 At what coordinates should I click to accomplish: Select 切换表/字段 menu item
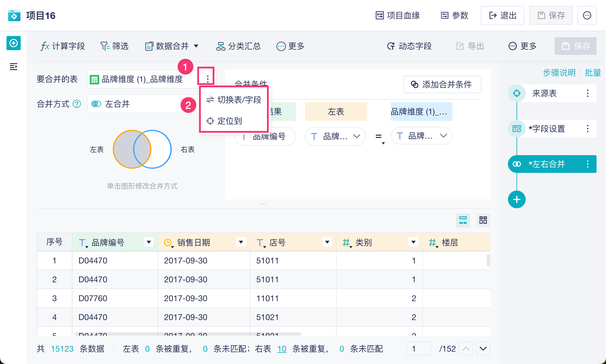tap(234, 100)
